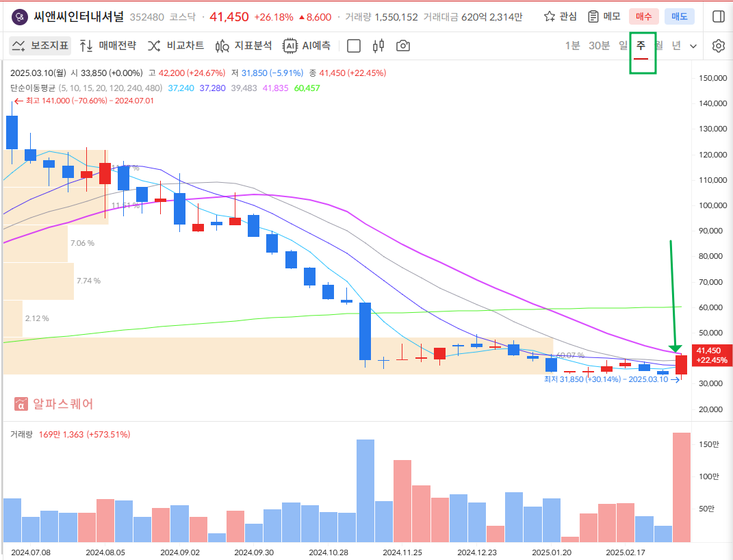Click the 2024.09.02 date axis label
This screenshot has width=733, height=560.
[x=180, y=552]
